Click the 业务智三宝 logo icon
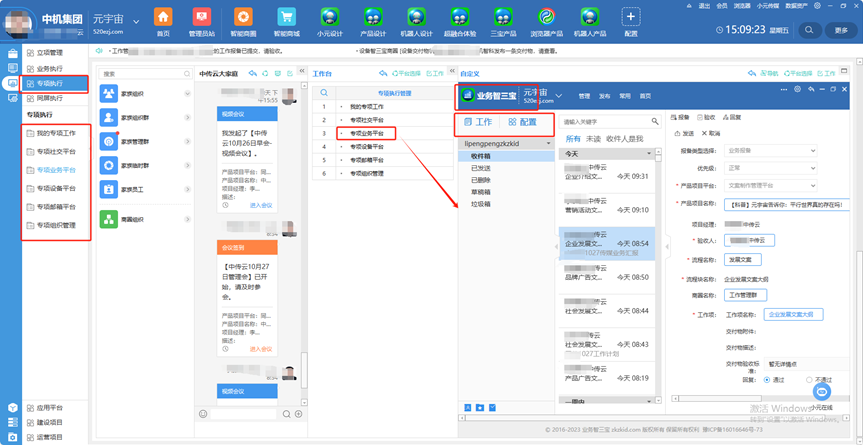 (x=468, y=95)
